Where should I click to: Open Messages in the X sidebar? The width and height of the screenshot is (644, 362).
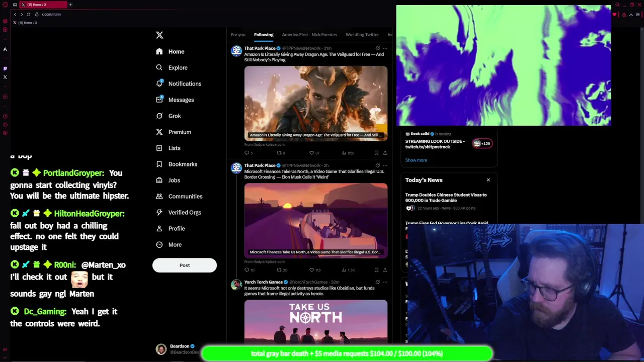(x=175, y=100)
